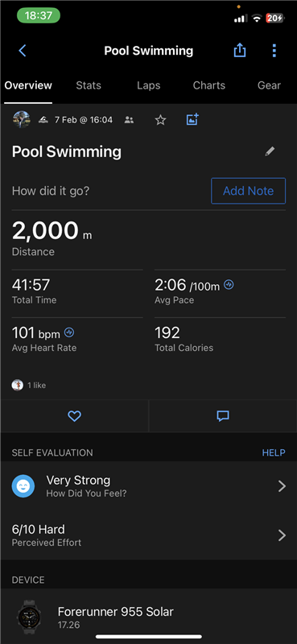Click the privacy people icon

point(129,120)
